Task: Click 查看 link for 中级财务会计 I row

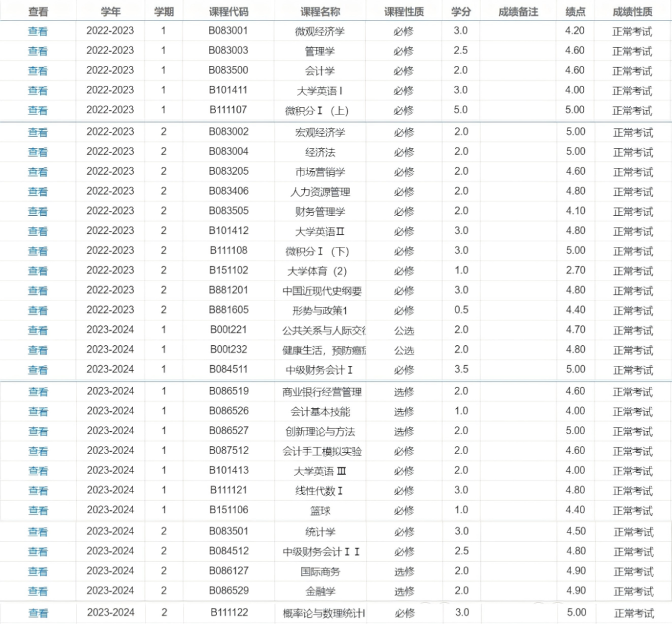Action: [x=38, y=370]
